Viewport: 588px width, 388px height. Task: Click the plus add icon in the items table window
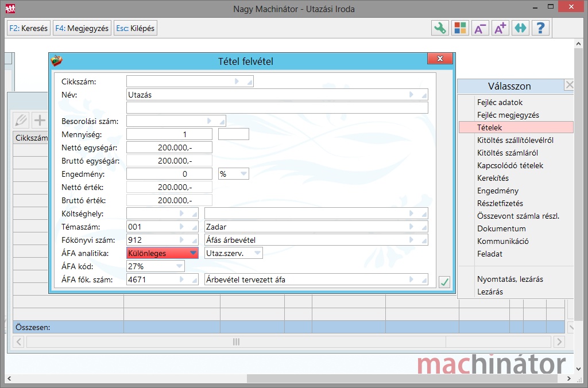click(40, 121)
